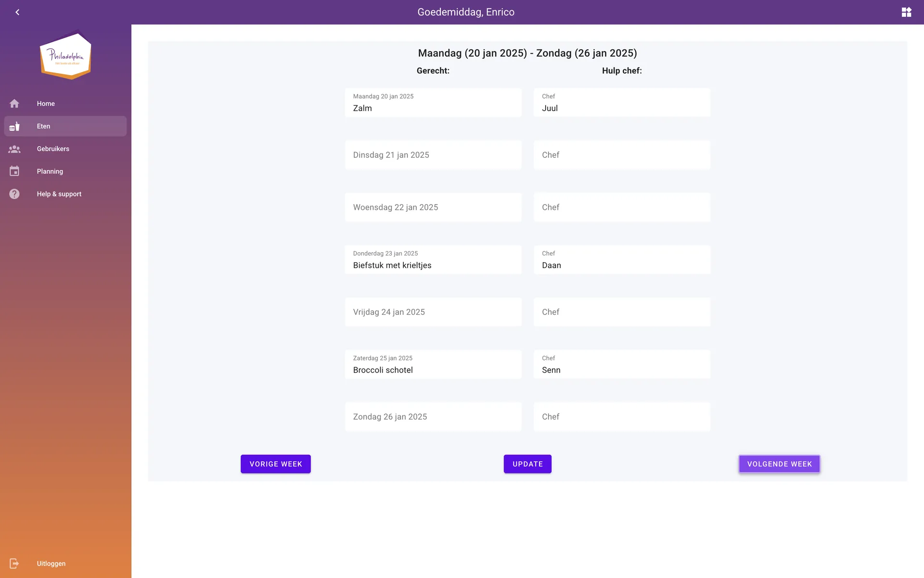Open Planning from the sidebar

(x=65, y=171)
